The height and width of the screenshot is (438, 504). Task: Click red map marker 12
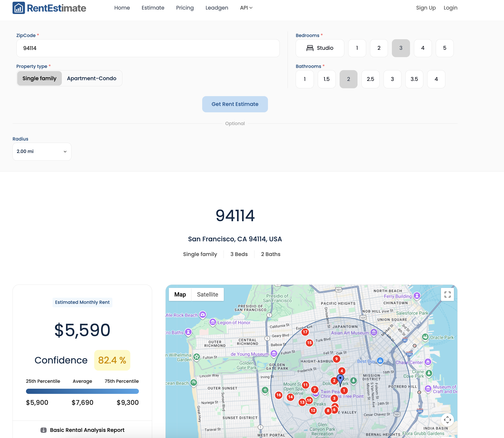[313, 411]
